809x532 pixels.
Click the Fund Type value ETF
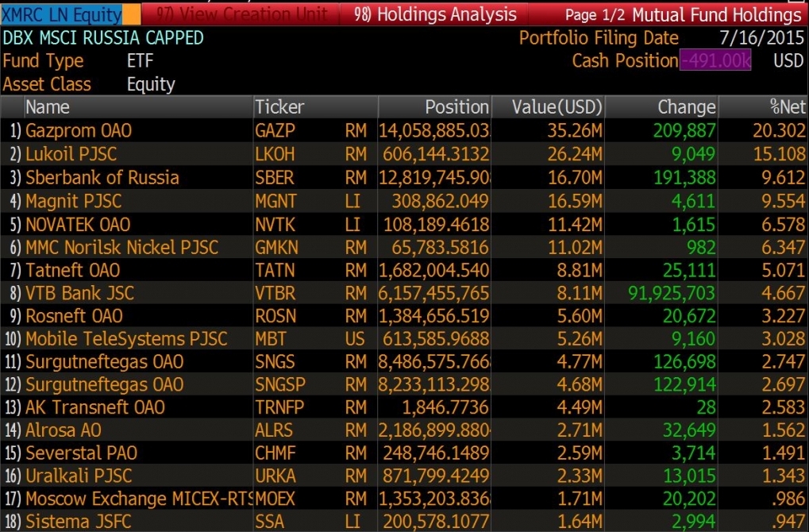point(141,61)
